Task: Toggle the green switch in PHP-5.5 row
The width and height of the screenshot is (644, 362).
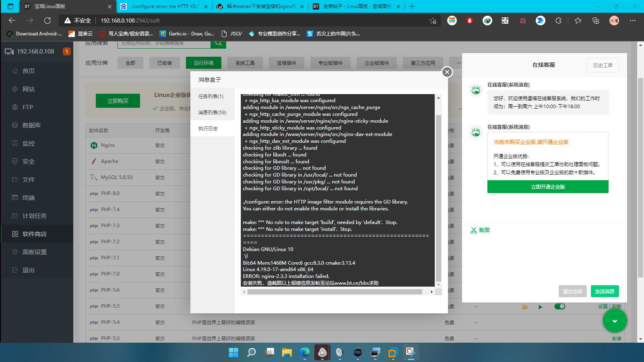Action: tap(559, 306)
